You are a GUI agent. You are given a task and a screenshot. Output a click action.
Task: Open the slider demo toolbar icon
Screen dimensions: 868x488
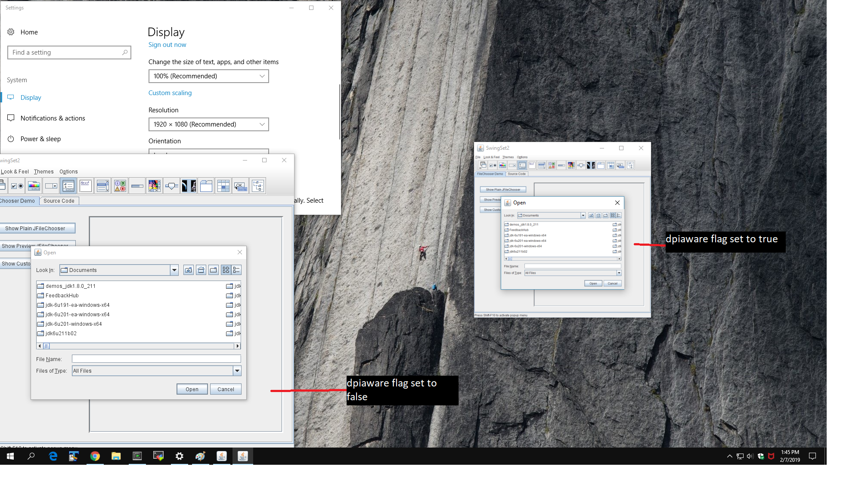[x=171, y=186]
